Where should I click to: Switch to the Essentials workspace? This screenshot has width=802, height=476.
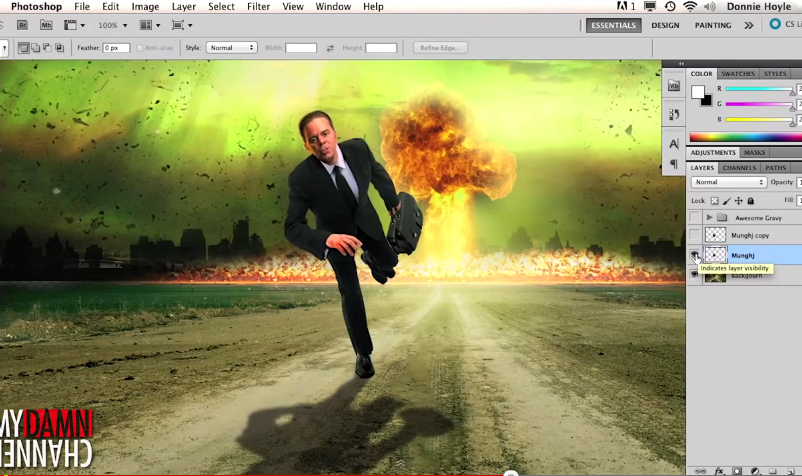click(613, 25)
